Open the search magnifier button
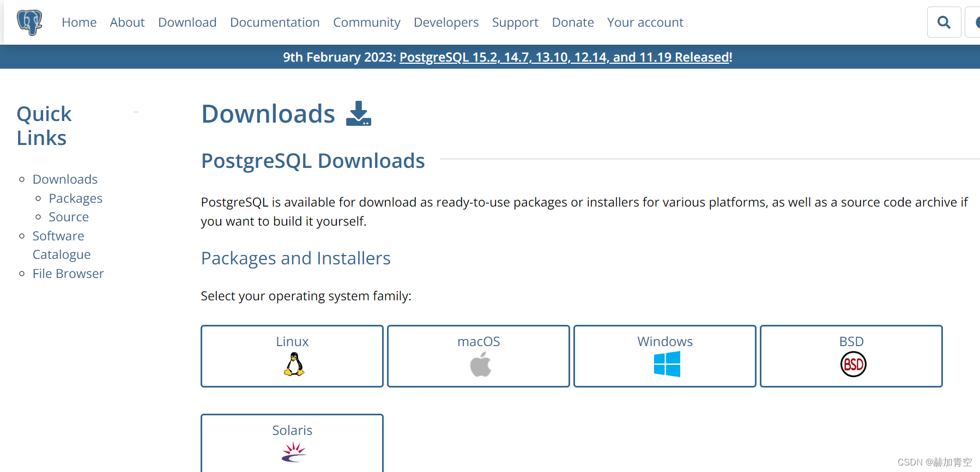 coord(944,22)
